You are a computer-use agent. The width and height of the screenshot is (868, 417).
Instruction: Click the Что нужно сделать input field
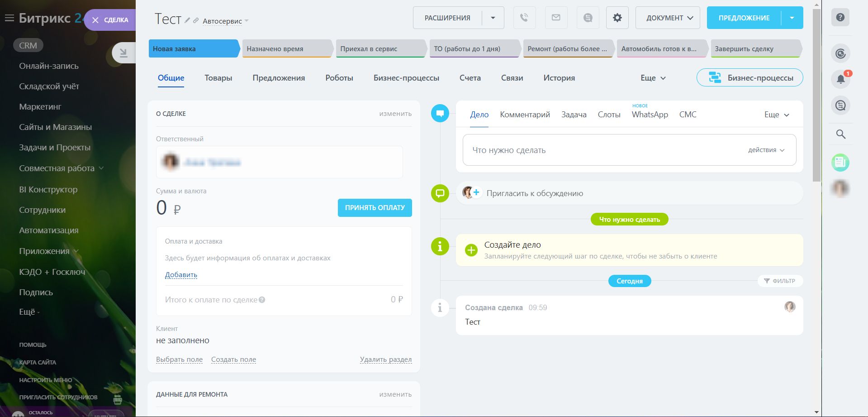click(x=588, y=150)
